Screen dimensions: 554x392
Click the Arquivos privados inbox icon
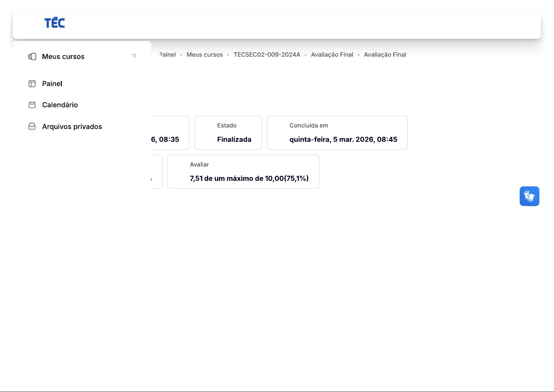pos(32,127)
